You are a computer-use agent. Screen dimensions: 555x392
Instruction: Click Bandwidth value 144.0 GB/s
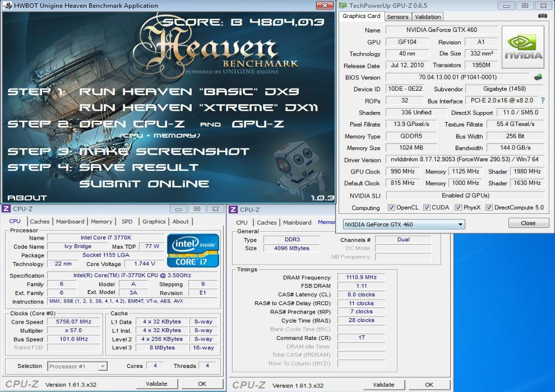515,148
